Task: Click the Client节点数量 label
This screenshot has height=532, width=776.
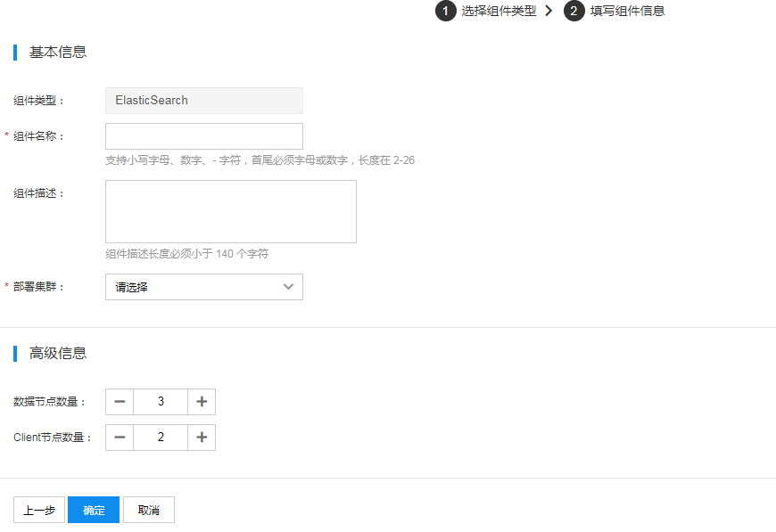Action: 53,438
